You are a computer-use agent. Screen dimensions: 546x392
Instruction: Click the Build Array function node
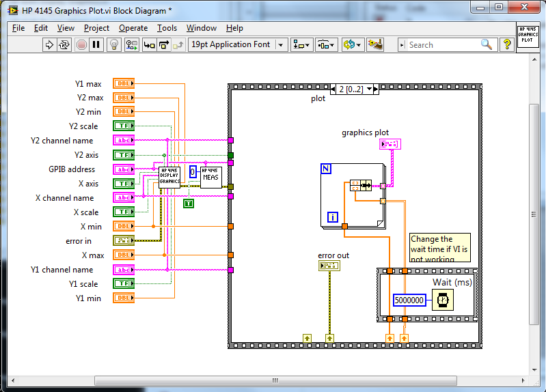pos(360,185)
